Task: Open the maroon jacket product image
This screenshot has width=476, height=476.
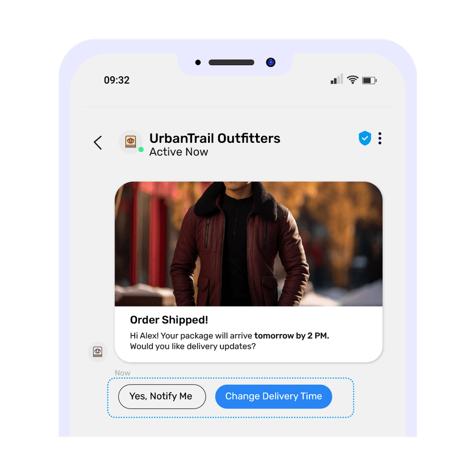Action: (248, 244)
